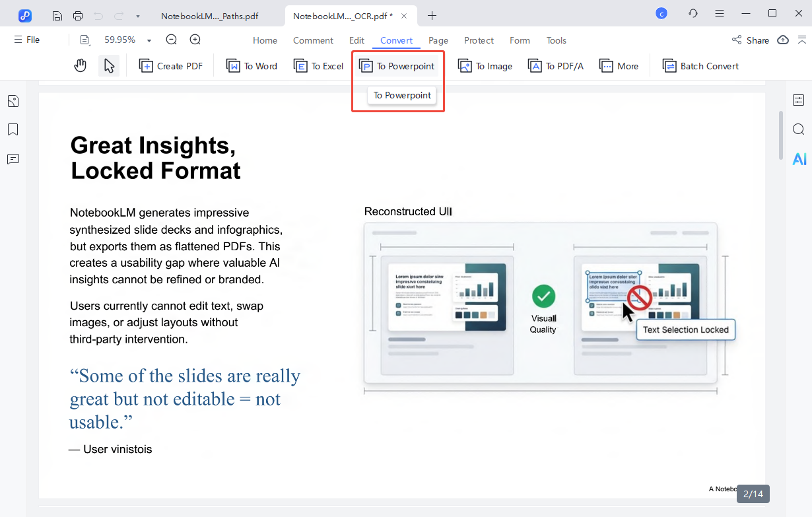Click the Share button
812x517 pixels.
[x=751, y=40]
